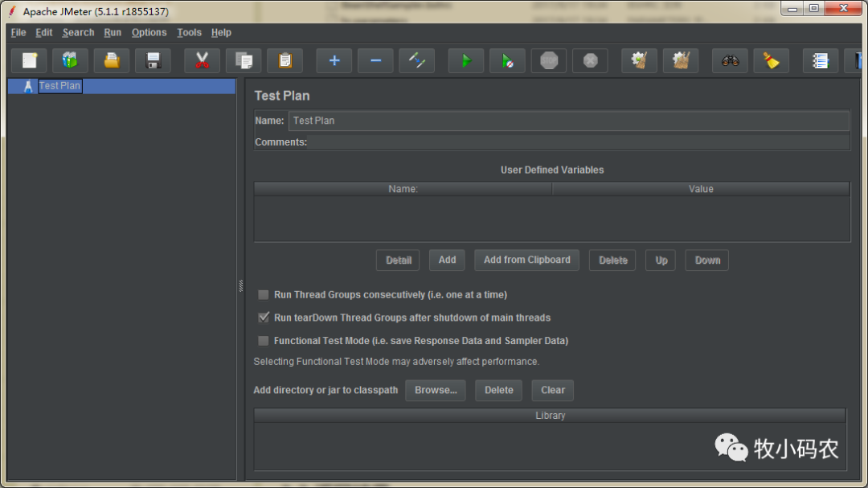Click the Cut scissors icon

(x=202, y=60)
